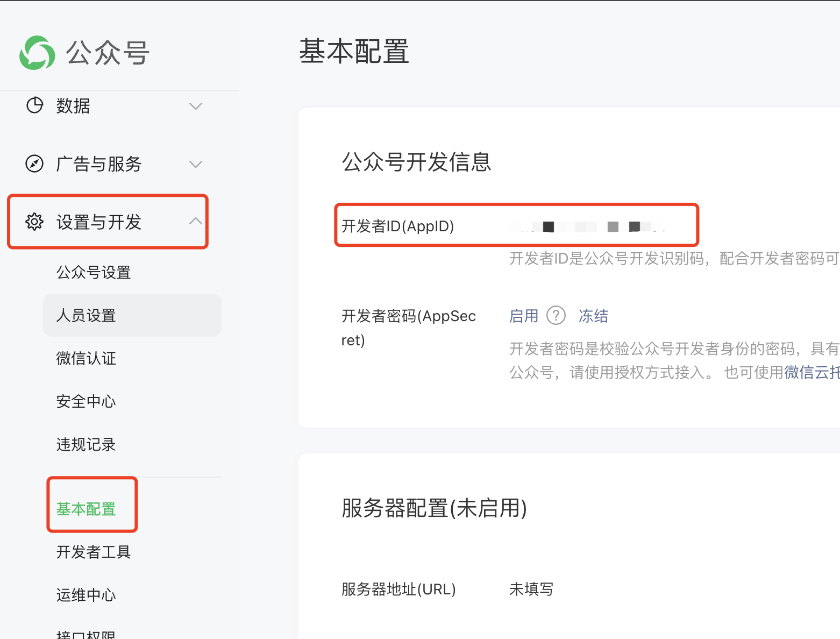Click the blurred AppID value
This screenshot has width=840, height=639.
point(589,226)
